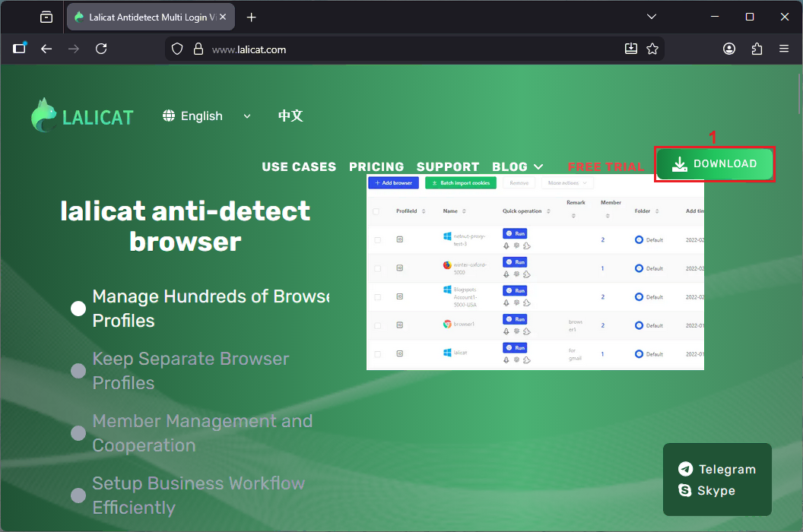Run the lalicat profile
The width and height of the screenshot is (803, 532).
tap(515, 347)
